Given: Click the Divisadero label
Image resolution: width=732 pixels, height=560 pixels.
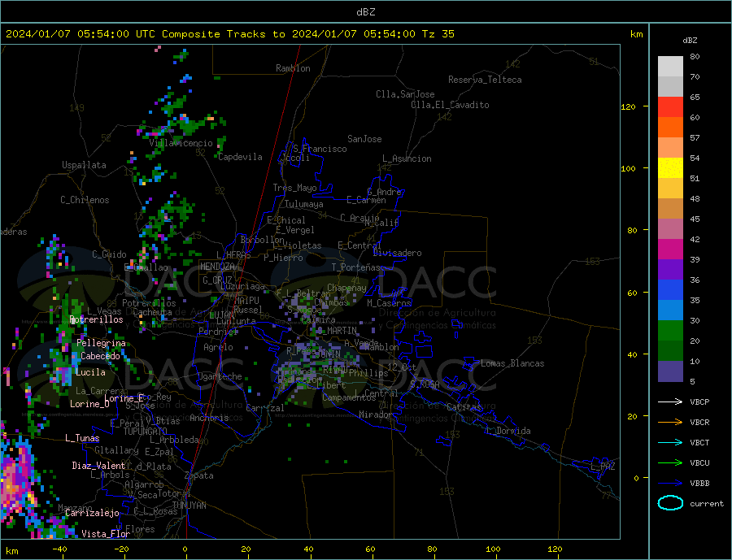Looking at the screenshot, I should [397, 253].
